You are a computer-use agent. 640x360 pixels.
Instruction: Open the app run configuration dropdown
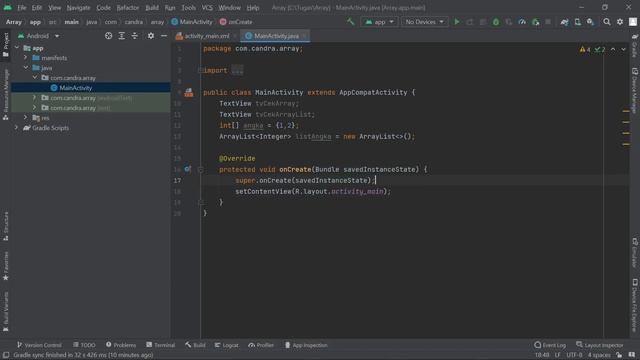pos(380,22)
